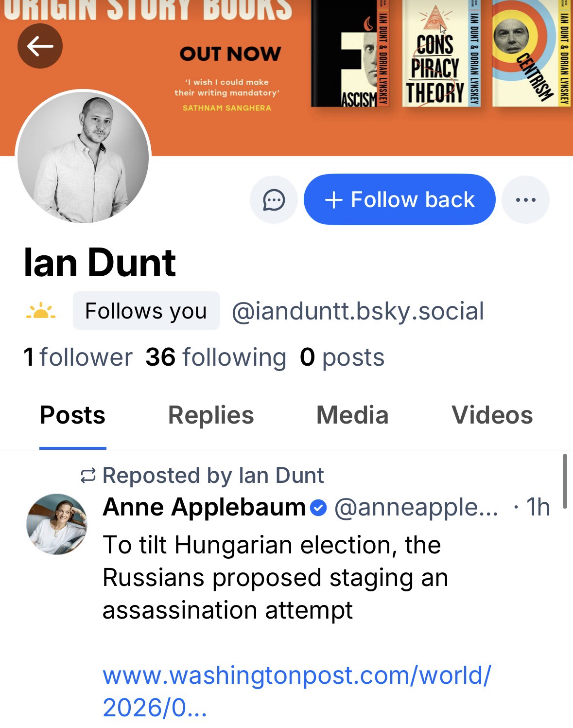Switch to the Replies tab
This screenshot has height=728, width=573.
point(211,415)
